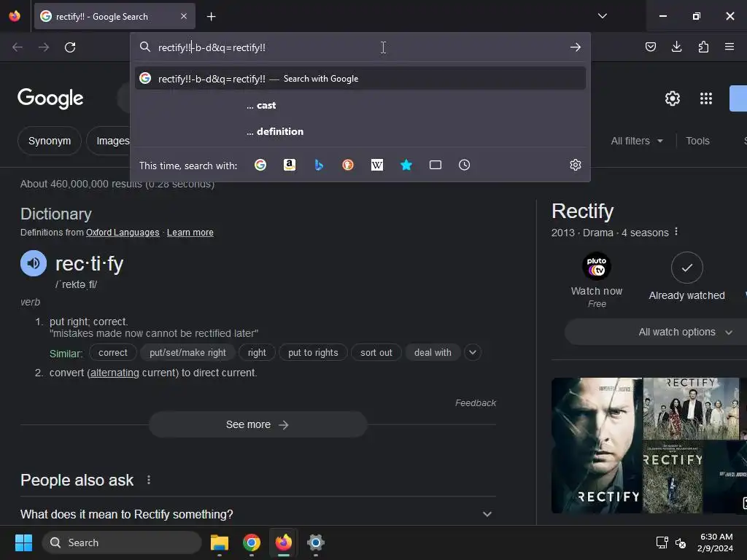Viewport: 747px width, 560px height.
Task: Open Learn more link
Action: tap(190, 233)
